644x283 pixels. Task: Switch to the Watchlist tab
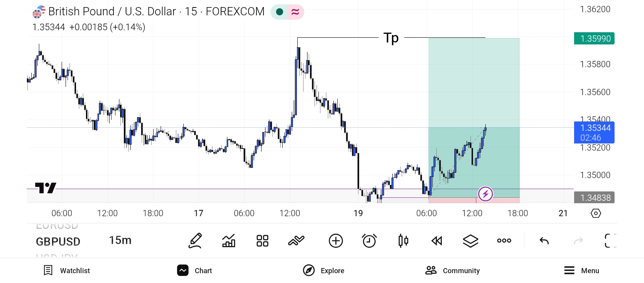point(67,270)
